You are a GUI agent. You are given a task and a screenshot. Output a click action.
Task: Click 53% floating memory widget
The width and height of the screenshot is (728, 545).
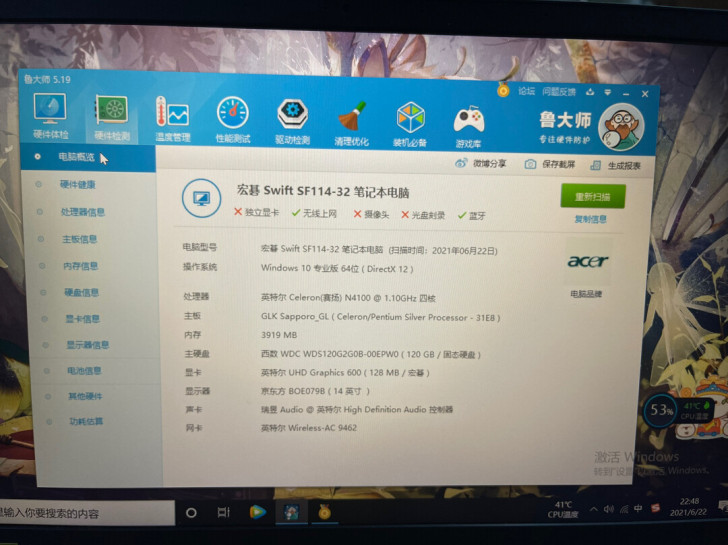point(661,410)
